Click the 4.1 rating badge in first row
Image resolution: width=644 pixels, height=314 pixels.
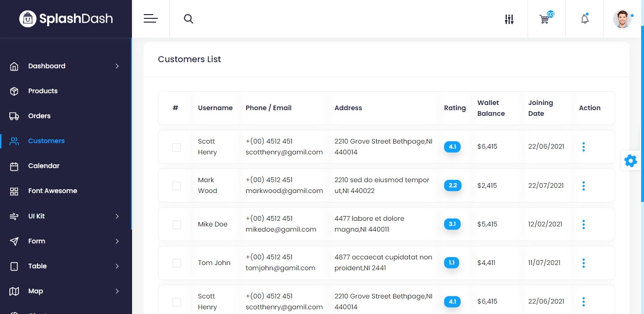pos(452,147)
